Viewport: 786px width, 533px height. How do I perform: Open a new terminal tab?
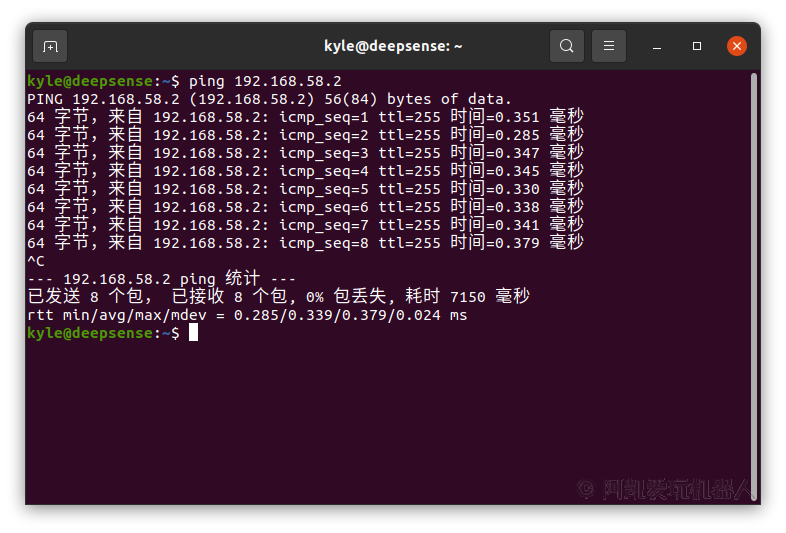50,46
